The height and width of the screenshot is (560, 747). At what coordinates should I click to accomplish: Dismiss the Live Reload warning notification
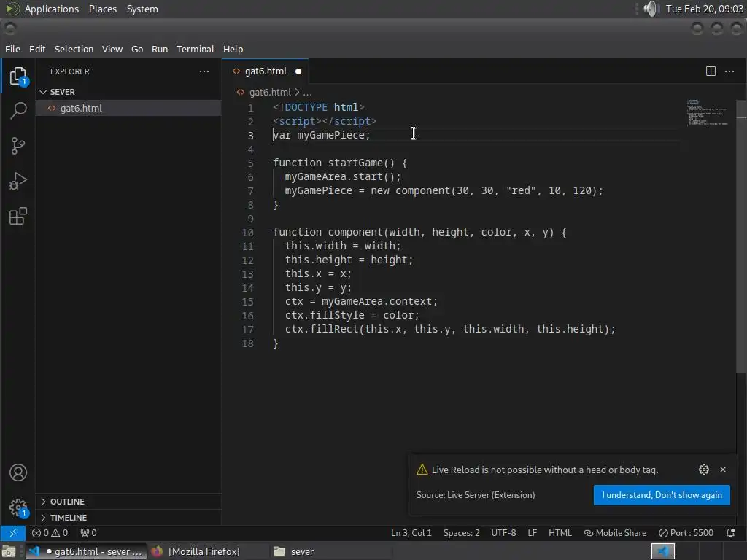[x=723, y=470]
